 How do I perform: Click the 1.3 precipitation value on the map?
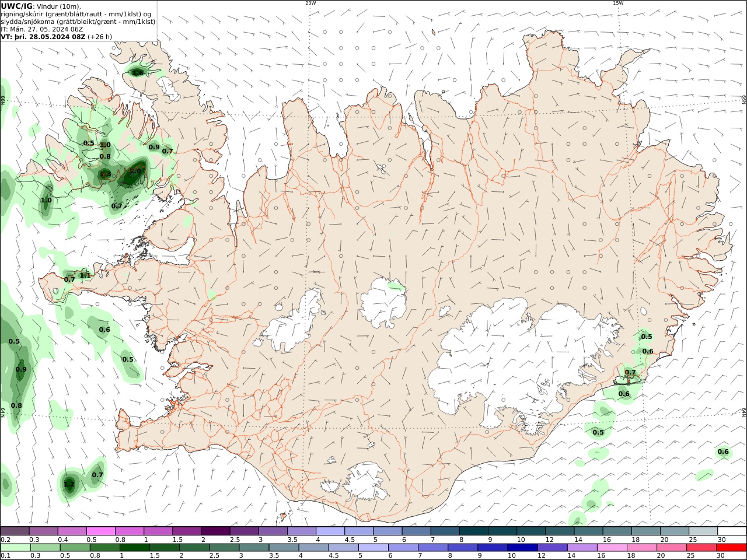(106, 174)
